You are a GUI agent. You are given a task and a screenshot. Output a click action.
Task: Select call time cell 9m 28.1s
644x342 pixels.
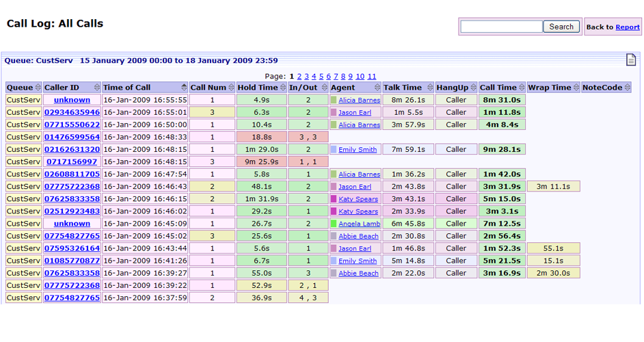coord(502,149)
